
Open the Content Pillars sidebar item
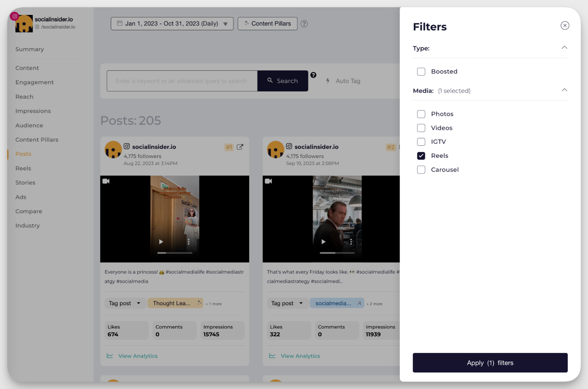(37, 140)
